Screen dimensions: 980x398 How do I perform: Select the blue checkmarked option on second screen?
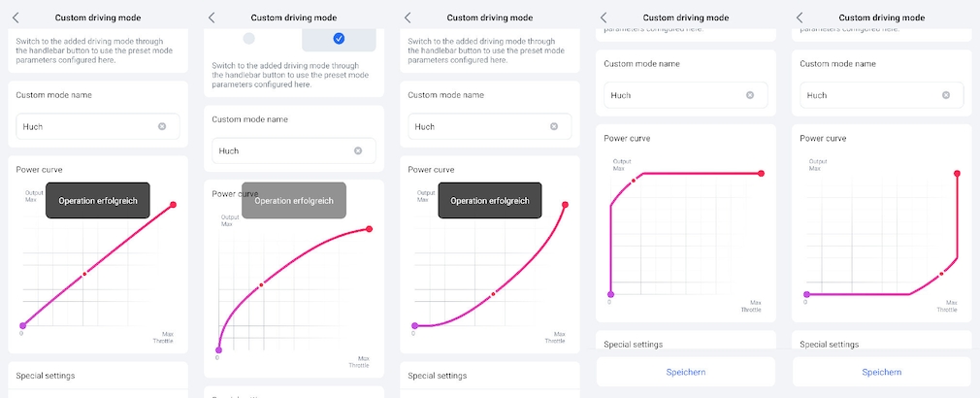[338, 39]
